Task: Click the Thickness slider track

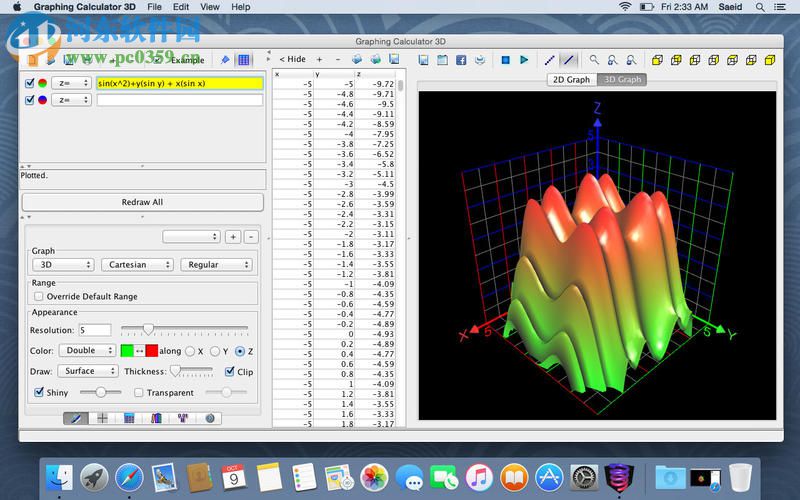Action: (x=192, y=371)
